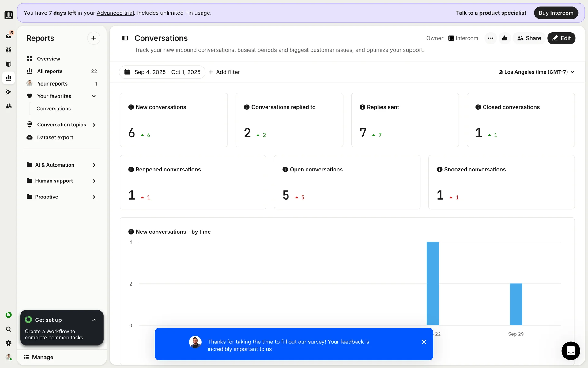Open the three-dot more options menu

(x=491, y=38)
